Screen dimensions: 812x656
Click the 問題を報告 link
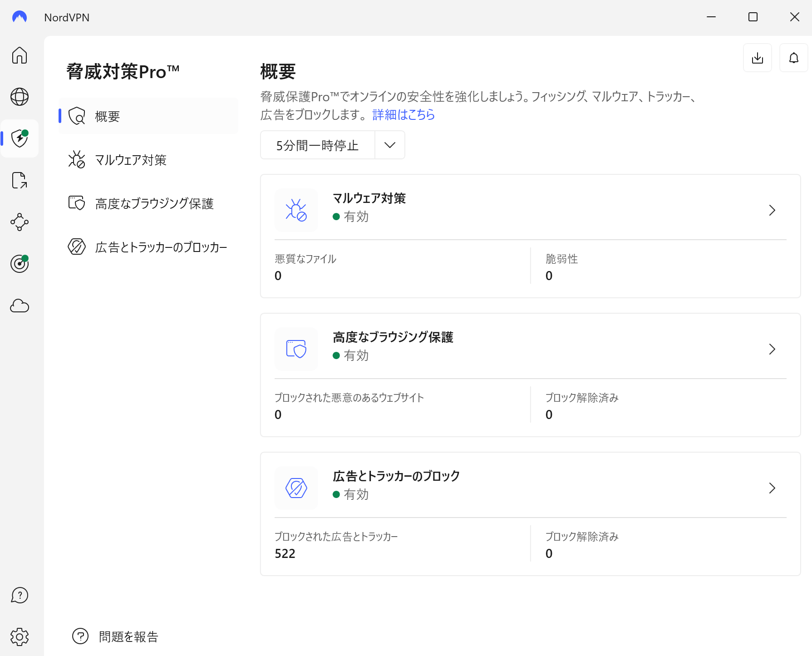128,636
